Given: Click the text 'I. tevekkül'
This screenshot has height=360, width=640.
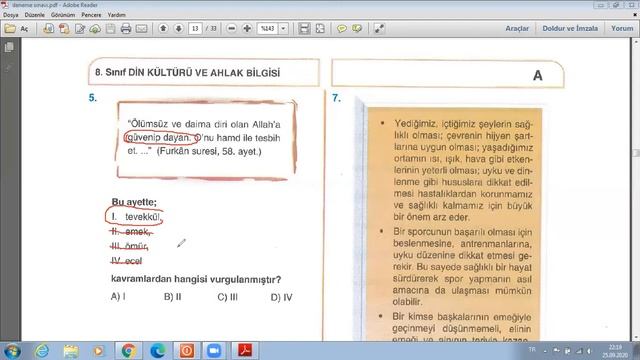Looking at the screenshot, I should [x=136, y=217].
